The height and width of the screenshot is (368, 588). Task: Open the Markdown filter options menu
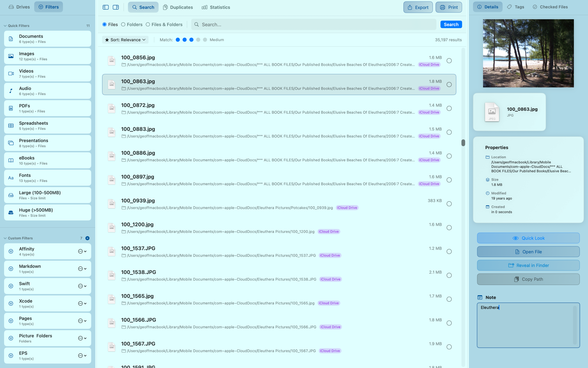coord(82,269)
